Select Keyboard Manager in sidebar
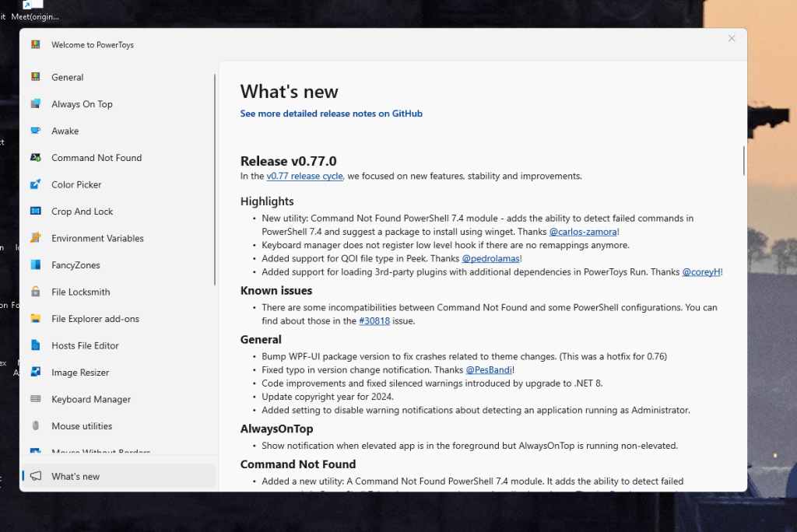Image resolution: width=797 pixels, height=532 pixels. click(x=118, y=399)
